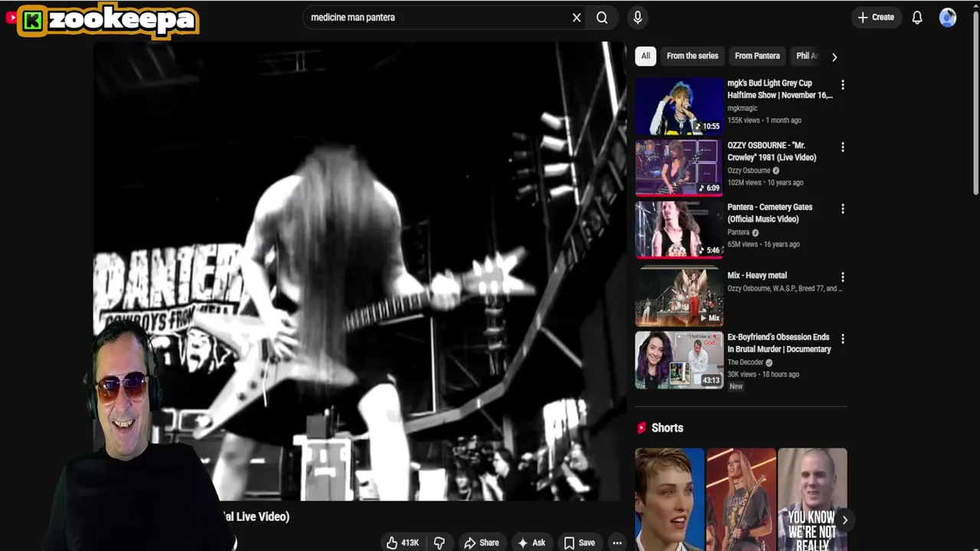Open more actions ellipsis below video
Viewport: 980px width, 551px height.
pyautogui.click(x=617, y=543)
